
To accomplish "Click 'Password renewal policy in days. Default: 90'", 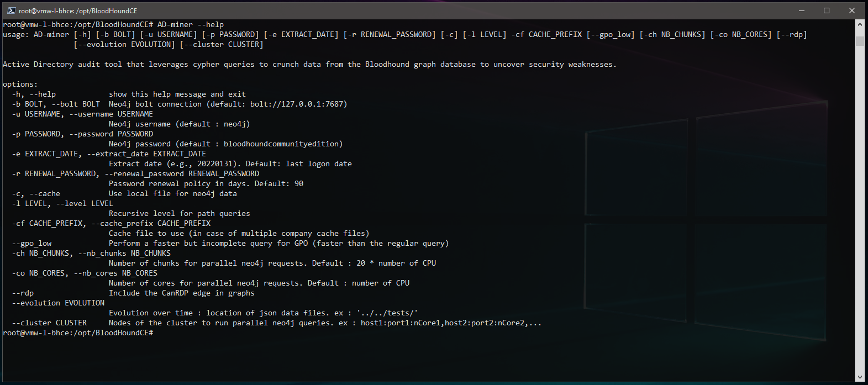I will coord(206,183).
